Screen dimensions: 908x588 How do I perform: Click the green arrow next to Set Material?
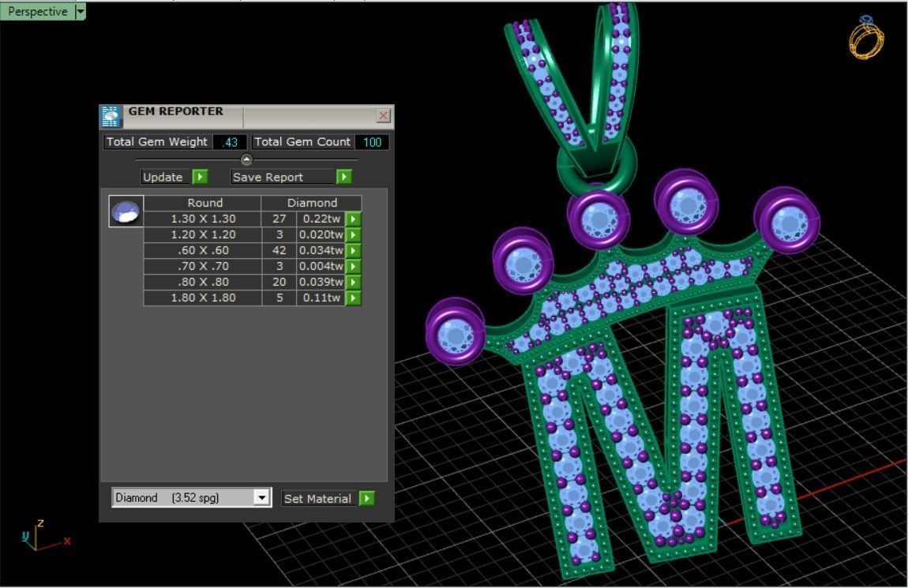pyautogui.click(x=366, y=498)
